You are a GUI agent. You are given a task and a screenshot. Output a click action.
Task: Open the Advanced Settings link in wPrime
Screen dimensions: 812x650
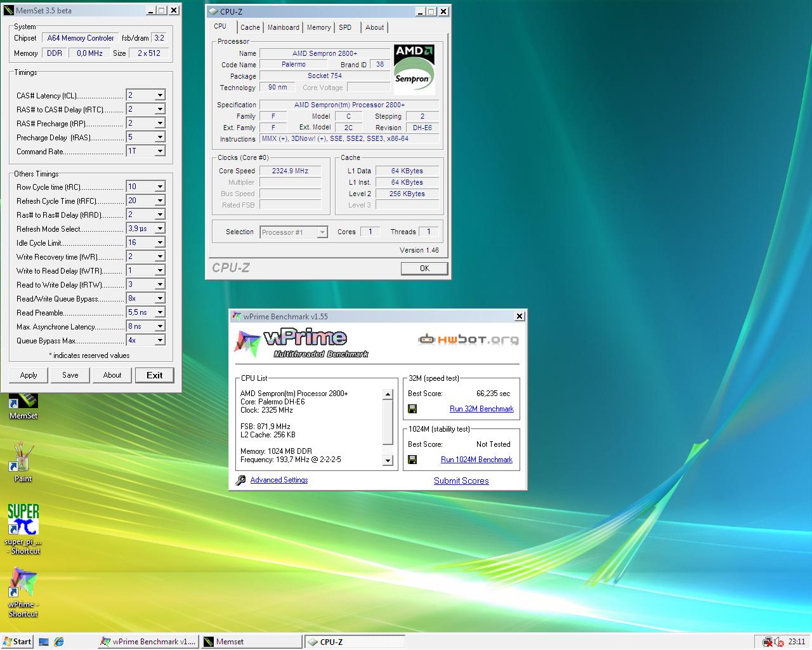click(279, 480)
